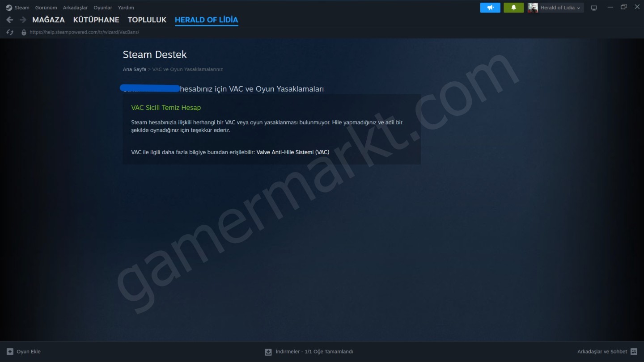Click the downloads tray icon
Image resolution: width=644 pixels, height=362 pixels.
pyautogui.click(x=268, y=352)
